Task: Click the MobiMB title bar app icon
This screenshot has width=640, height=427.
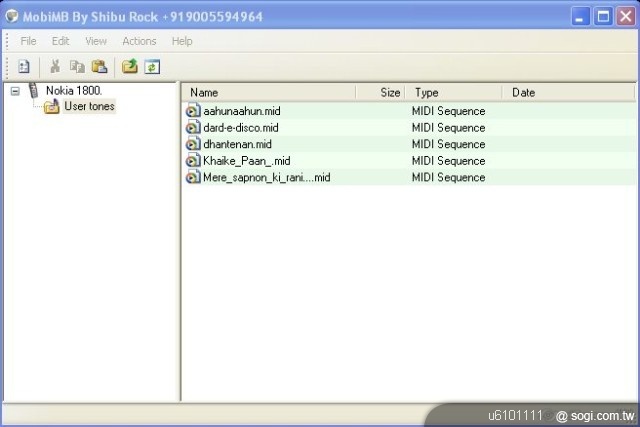Action: point(12,16)
